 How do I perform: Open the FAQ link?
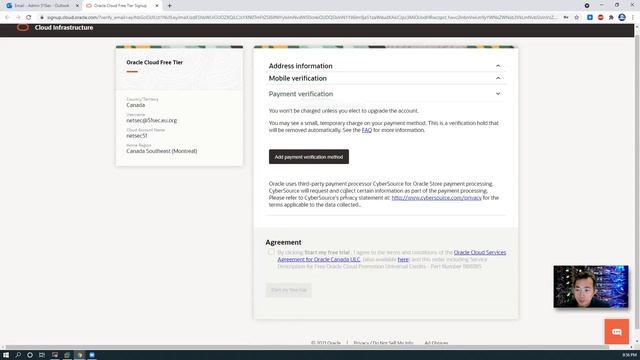(x=367, y=130)
